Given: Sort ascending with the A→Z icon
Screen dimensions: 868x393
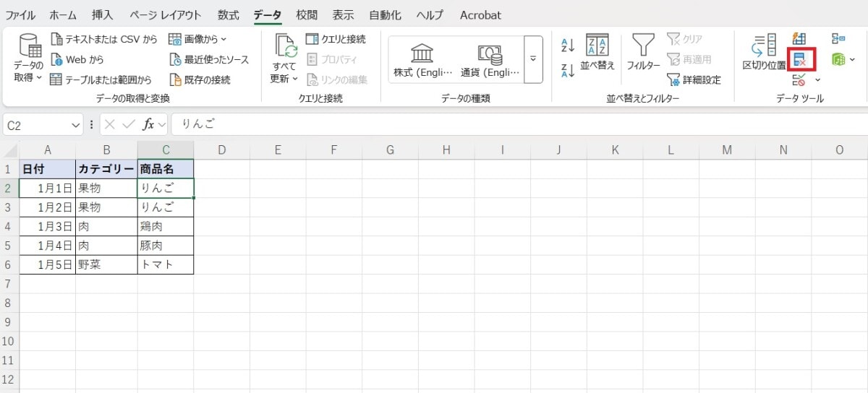Looking at the screenshot, I should tap(568, 46).
